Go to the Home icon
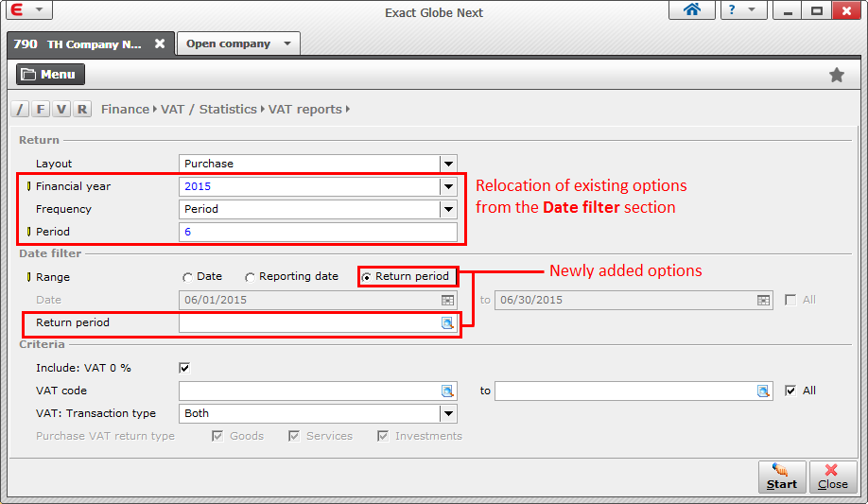 [691, 9]
